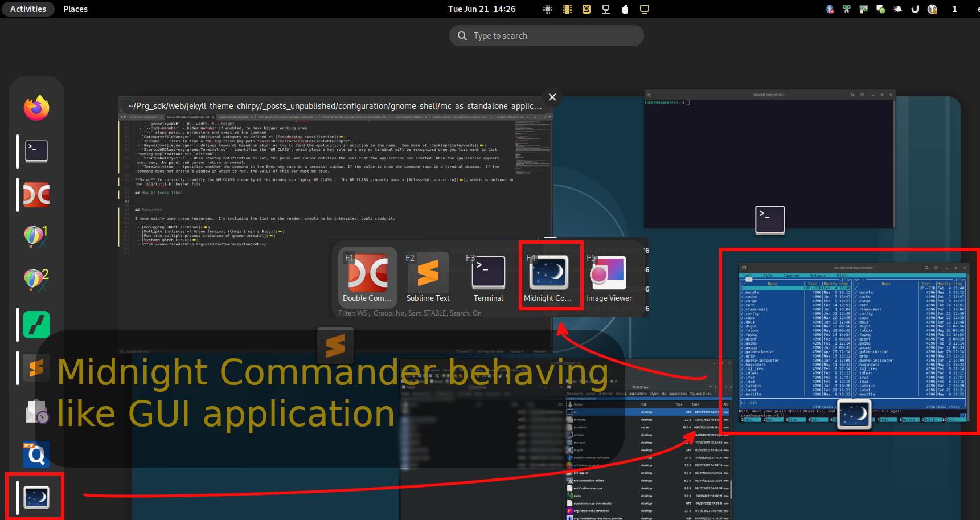Click the memory indicator in top bar
This screenshot has width=980, height=520.
coord(567,9)
